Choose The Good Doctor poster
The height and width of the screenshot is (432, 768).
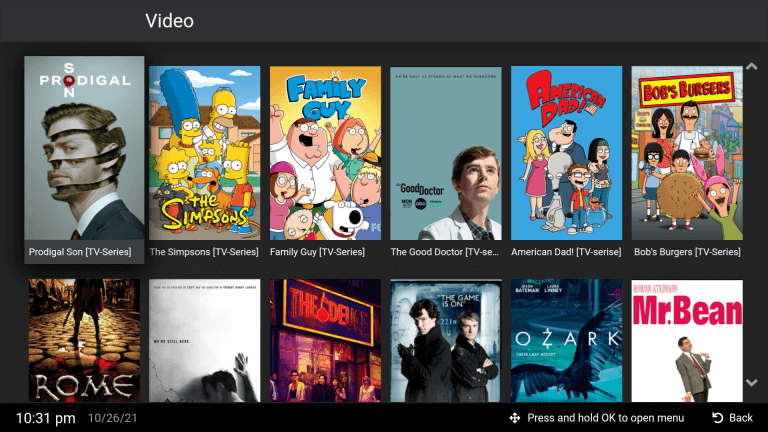tap(446, 152)
